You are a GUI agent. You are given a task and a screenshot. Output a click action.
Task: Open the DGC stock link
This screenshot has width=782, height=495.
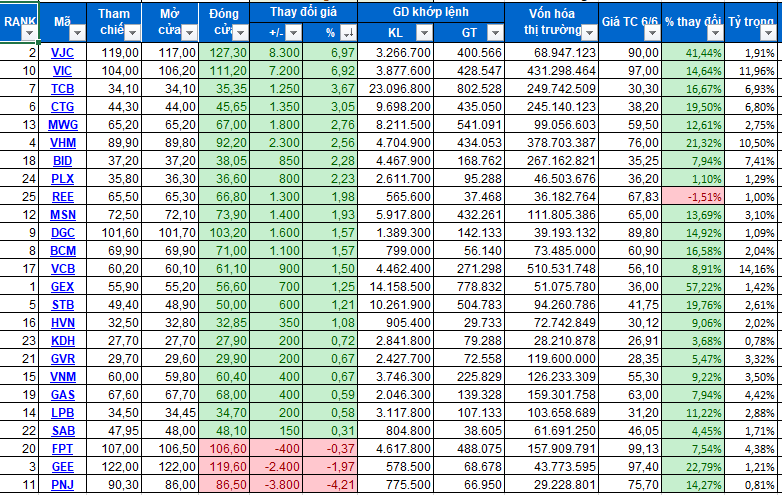tap(63, 233)
